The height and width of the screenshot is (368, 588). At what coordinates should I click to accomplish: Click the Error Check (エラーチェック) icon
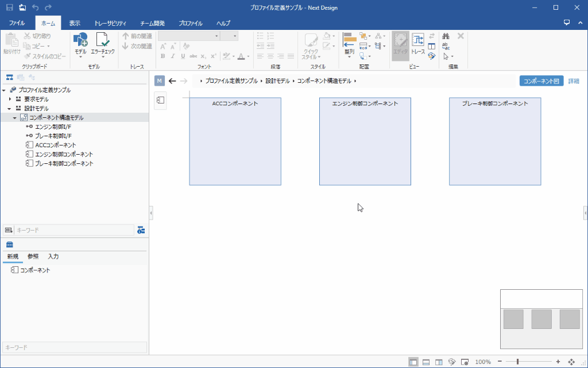[x=103, y=43]
